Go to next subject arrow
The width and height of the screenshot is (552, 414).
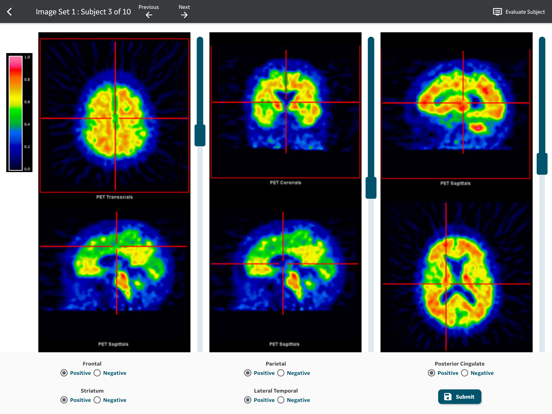tap(184, 15)
